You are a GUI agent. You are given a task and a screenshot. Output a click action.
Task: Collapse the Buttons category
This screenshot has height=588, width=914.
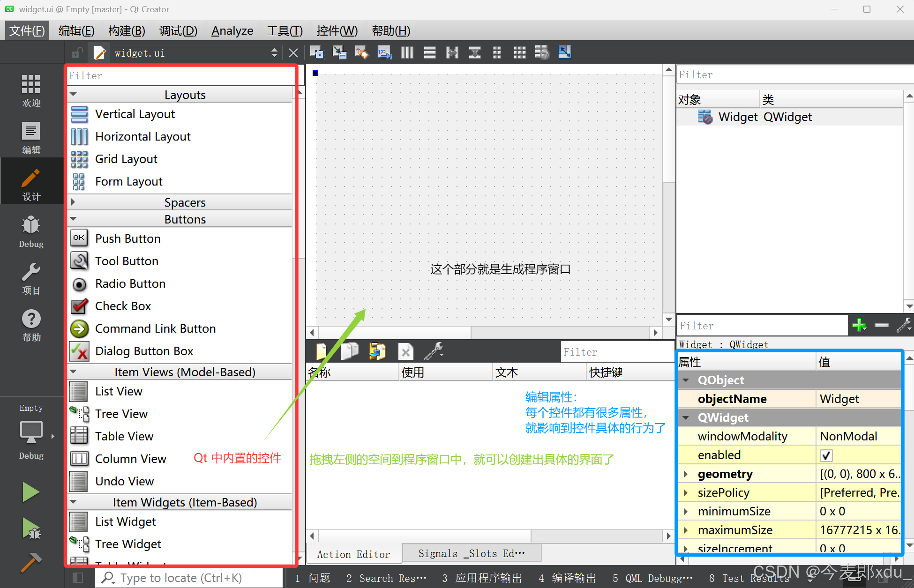[x=73, y=219]
